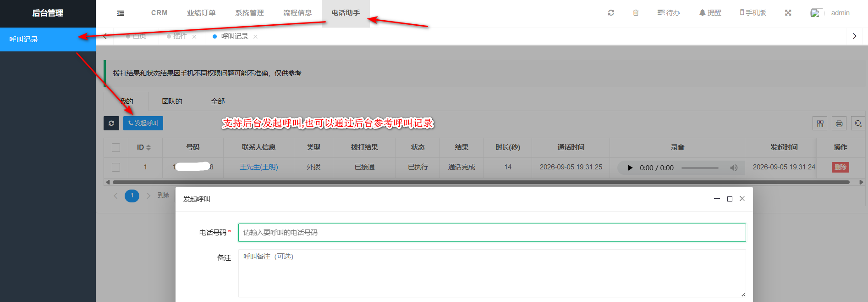The width and height of the screenshot is (868, 302).
Task: Sort table by the ID column arrows
Action: [x=148, y=147]
